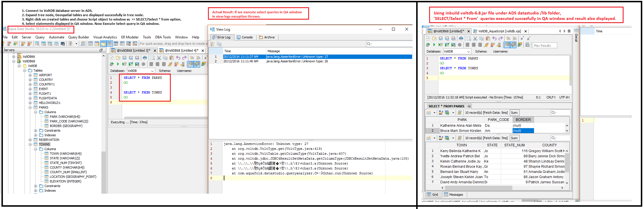Decrease font with small 'a' icon in right editor

click(x=522, y=38)
